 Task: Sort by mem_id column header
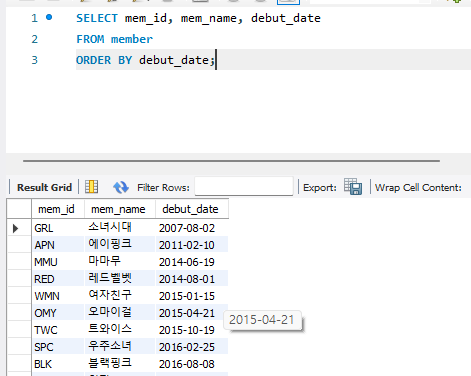pyautogui.click(x=58, y=209)
